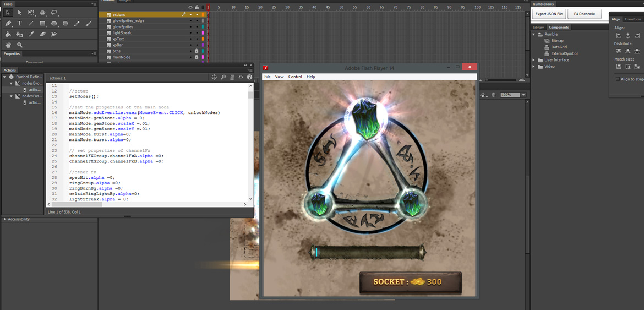The image size is (644, 310).
Task: Expand the User Interface folder
Action: pyautogui.click(x=533, y=60)
